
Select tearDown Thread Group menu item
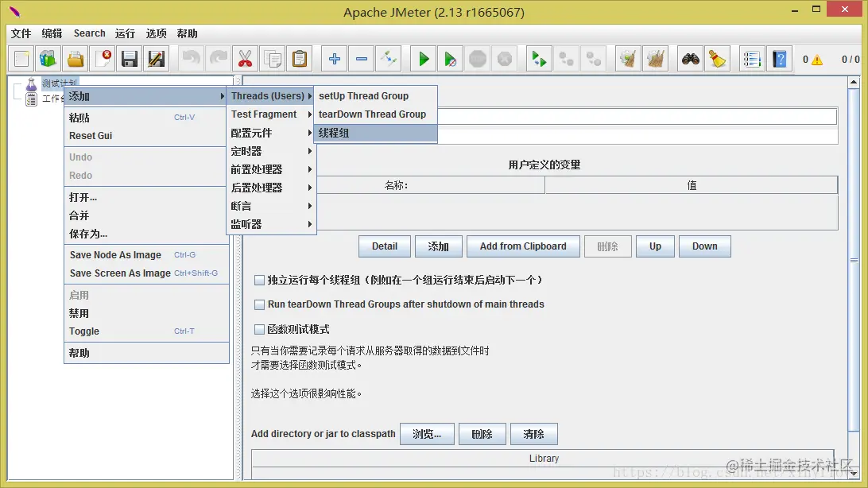tap(376, 114)
